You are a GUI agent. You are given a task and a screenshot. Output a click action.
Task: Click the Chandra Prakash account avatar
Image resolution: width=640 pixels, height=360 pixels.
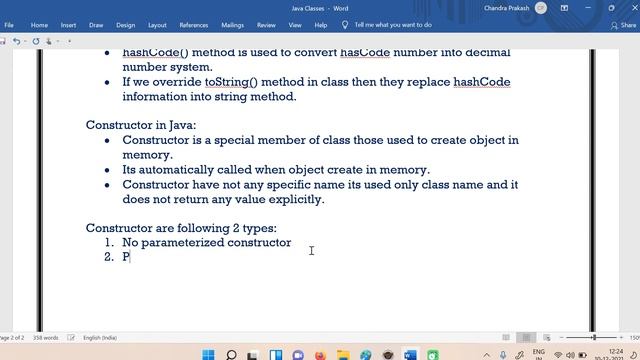click(x=541, y=8)
